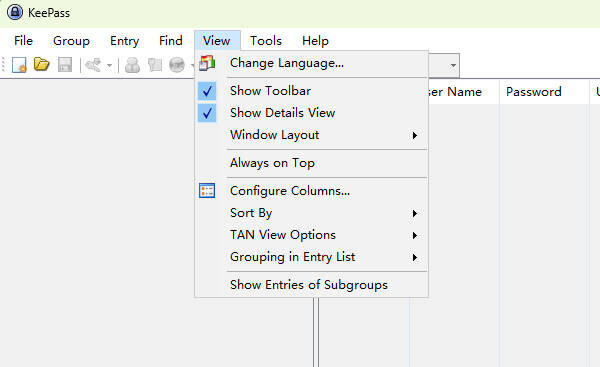
Task: Choose Change Language... menu entry
Action: pyautogui.click(x=311, y=63)
